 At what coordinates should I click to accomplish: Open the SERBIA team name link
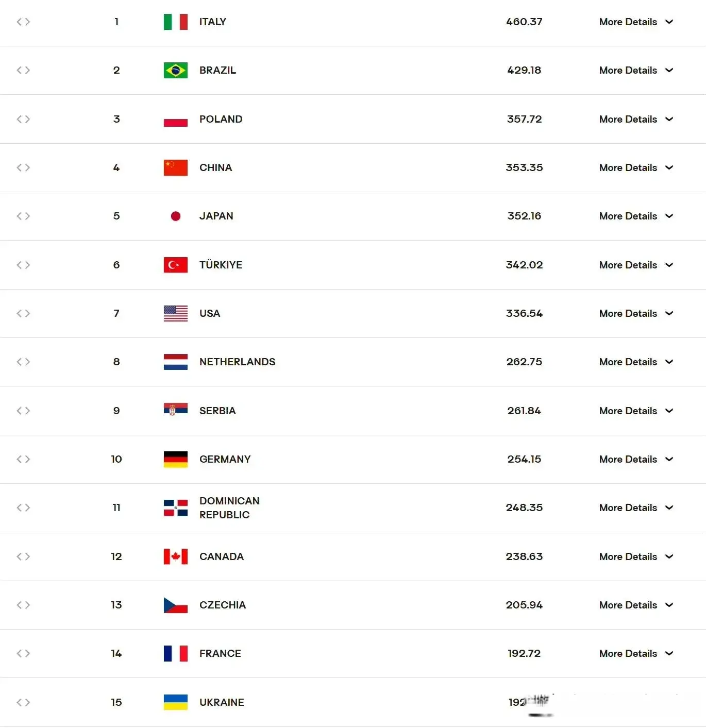click(217, 411)
